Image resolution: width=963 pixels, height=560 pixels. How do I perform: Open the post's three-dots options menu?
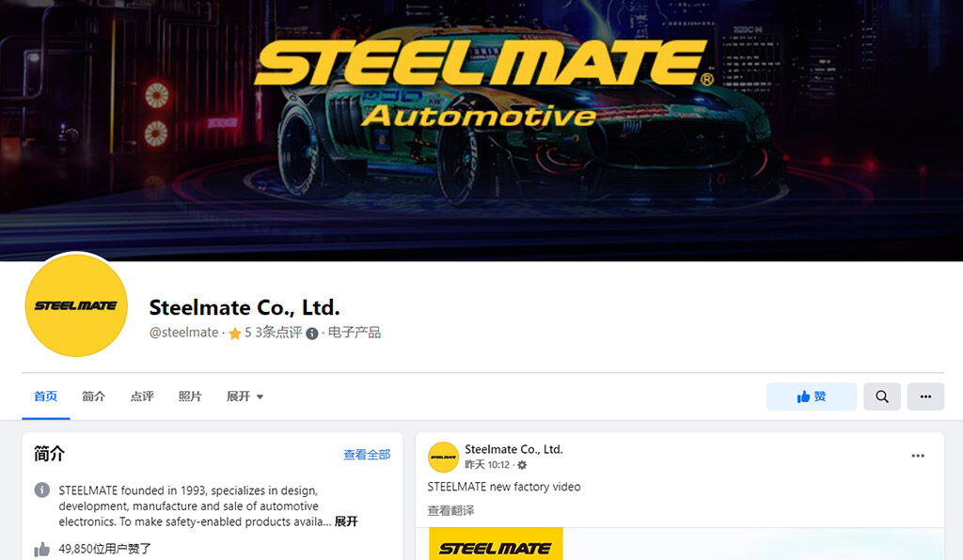coord(918,456)
